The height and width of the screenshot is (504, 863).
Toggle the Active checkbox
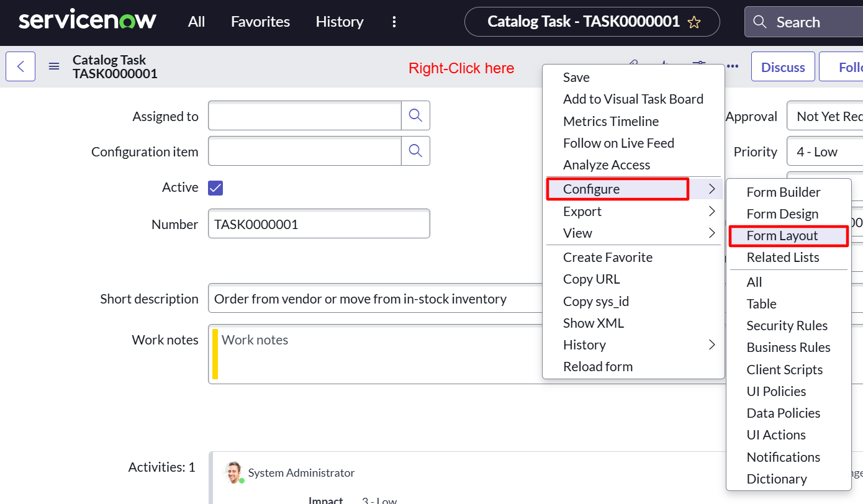point(215,187)
